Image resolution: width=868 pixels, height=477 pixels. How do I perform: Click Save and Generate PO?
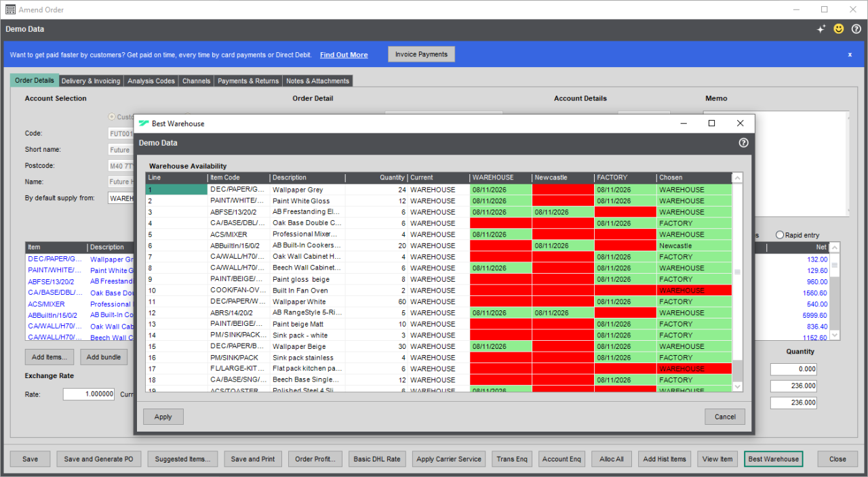(98, 459)
